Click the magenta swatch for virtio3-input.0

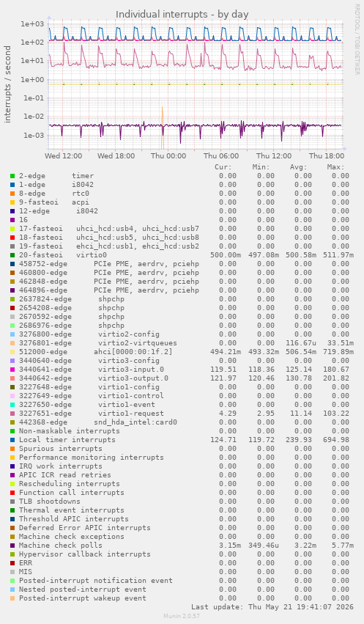pos(12,370)
